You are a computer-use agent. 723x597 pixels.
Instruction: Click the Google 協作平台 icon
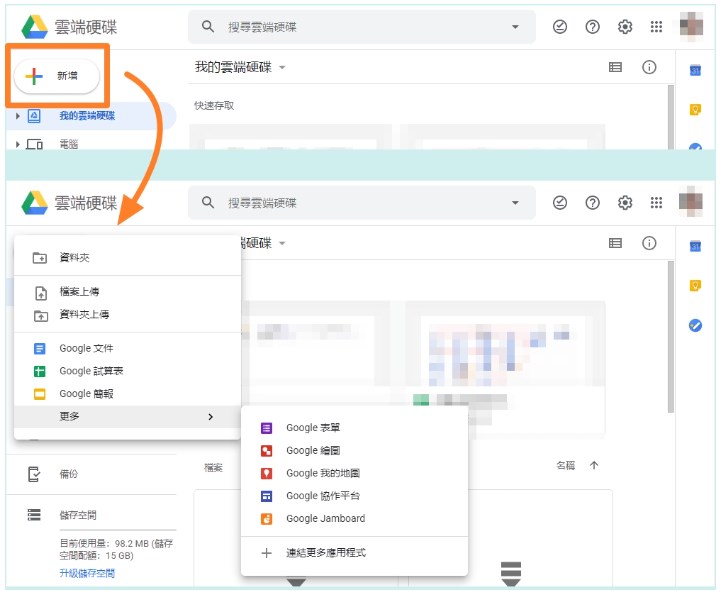click(x=266, y=496)
